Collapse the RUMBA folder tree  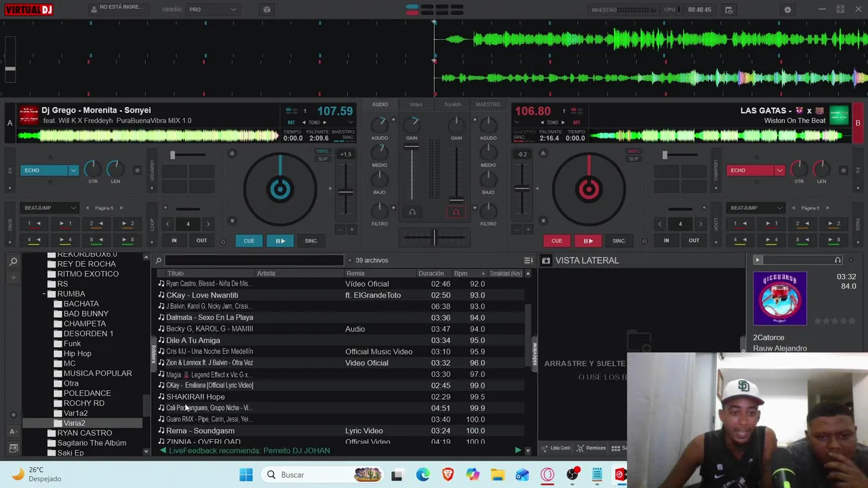[44, 294]
